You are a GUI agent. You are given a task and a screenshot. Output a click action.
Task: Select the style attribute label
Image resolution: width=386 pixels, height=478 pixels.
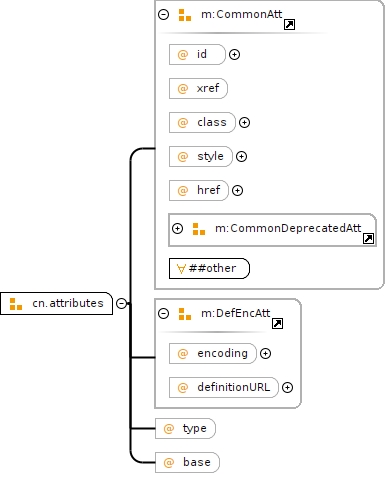click(210, 156)
